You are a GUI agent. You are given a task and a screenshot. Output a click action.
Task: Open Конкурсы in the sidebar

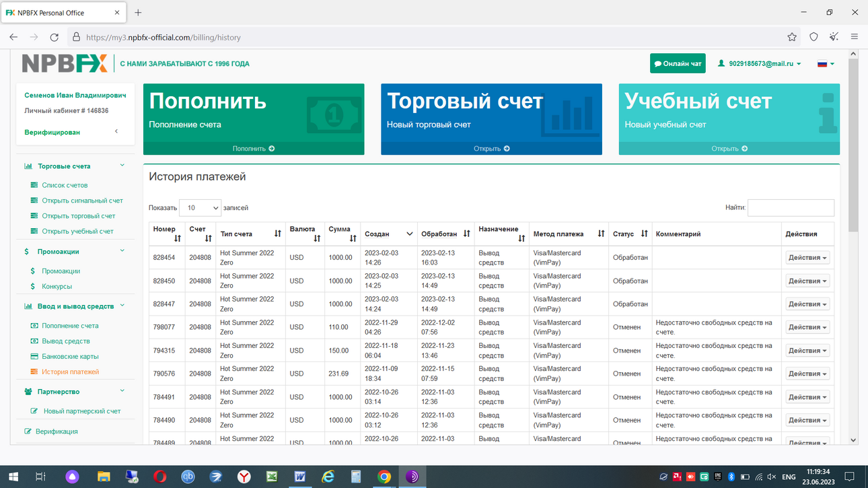point(57,287)
